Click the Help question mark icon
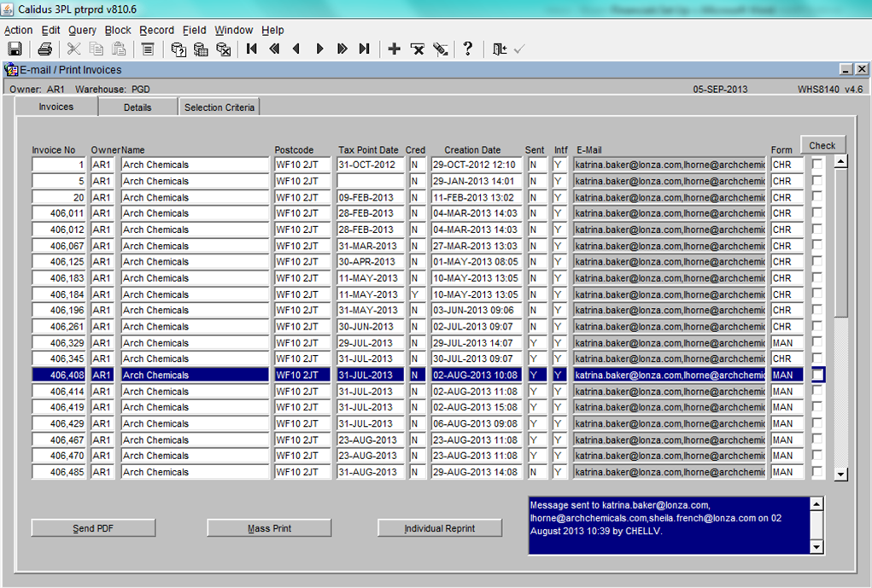The image size is (872, 588). click(x=468, y=49)
